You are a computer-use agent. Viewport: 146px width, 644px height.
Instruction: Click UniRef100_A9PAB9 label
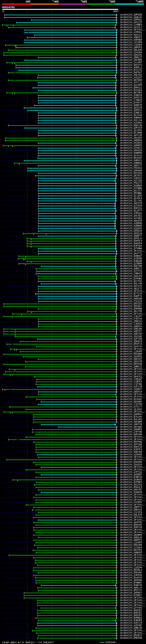[x=131, y=40]
